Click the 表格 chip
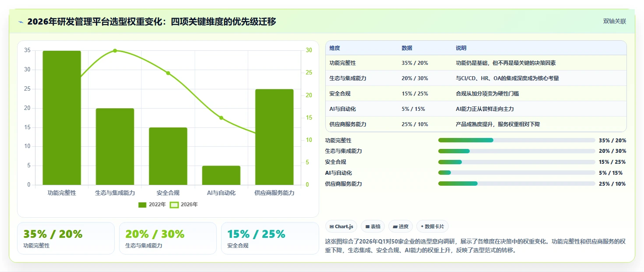The image size is (644, 272). coord(373,226)
